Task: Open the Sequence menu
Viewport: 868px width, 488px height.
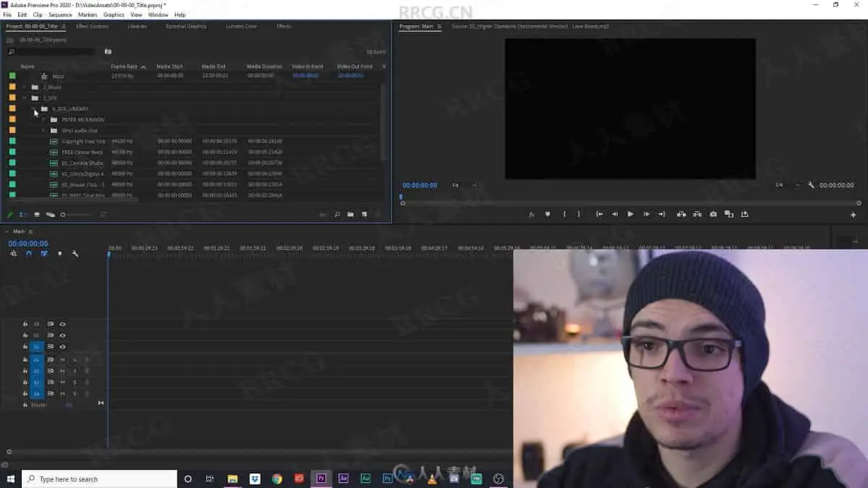Action: (x=60, y=14)
